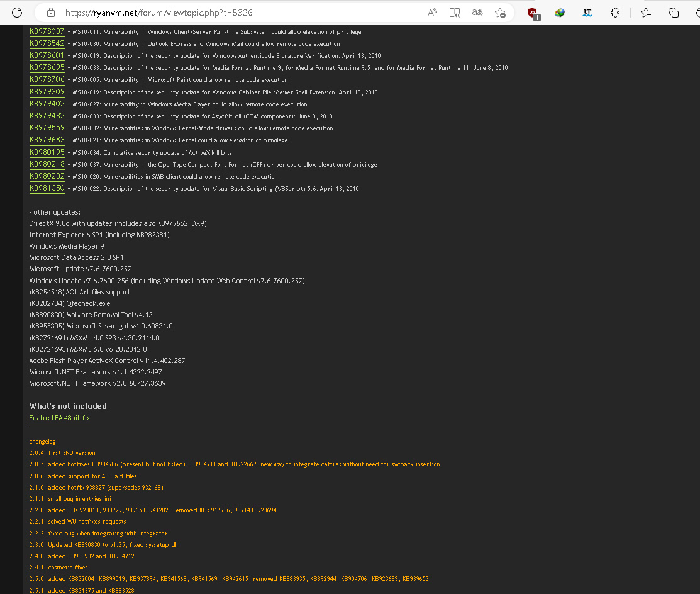Image resolution: width=700 pixels, height=594 pixels.
Task: Open the Internet Download Manager extension icon
Action: tap(560, 13)
